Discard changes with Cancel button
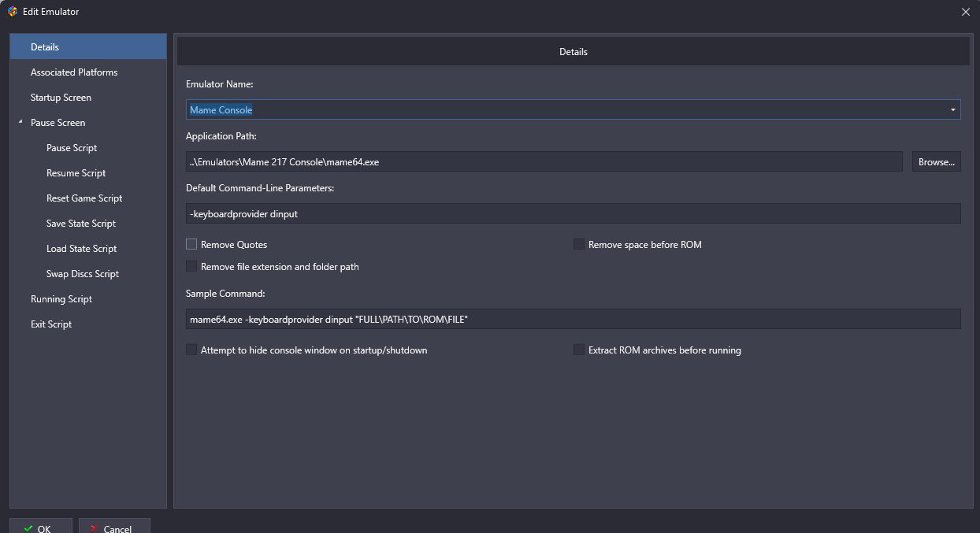The image size is (980, 533). tap(115, 526)
